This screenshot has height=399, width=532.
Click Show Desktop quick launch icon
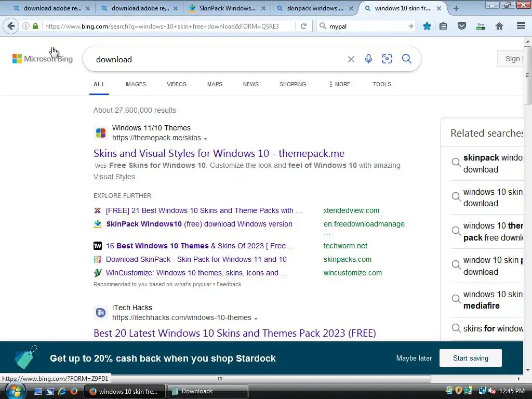point(37,391)
